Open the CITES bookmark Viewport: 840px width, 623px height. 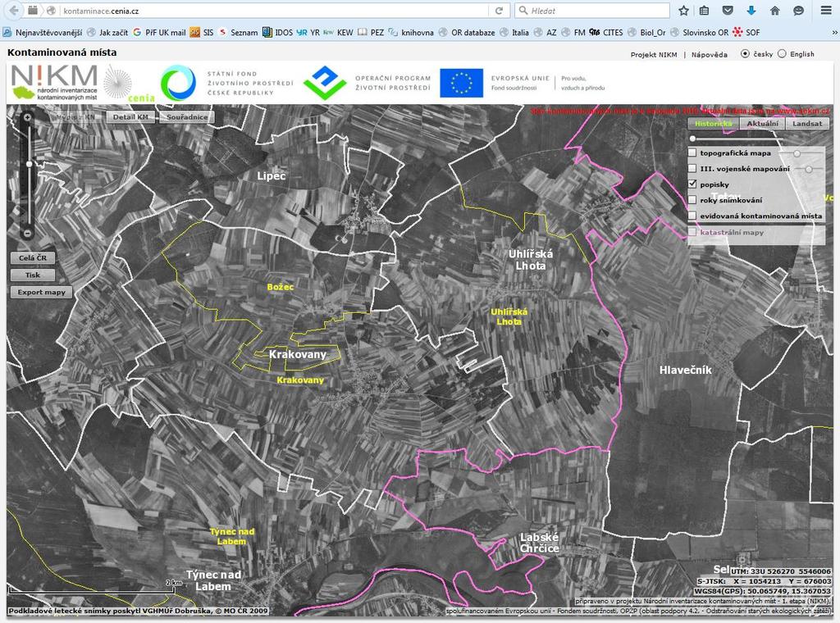click(606, 33)
